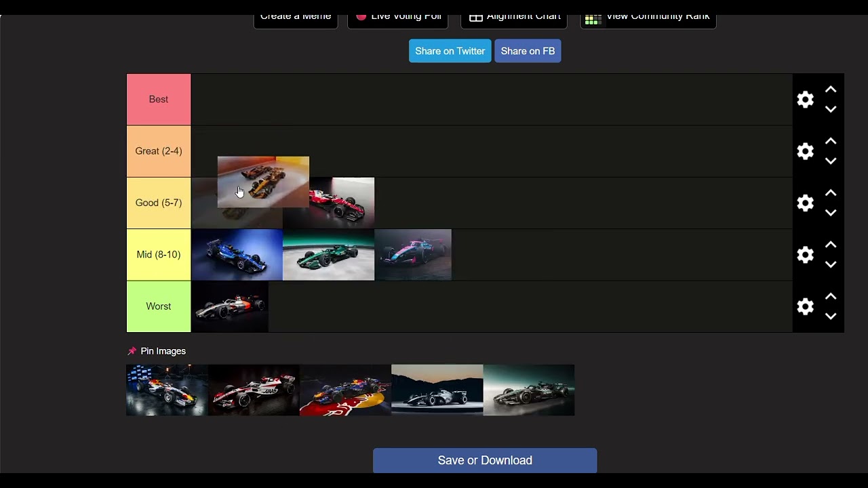Move Good (5-7) tier row down
The image size is (868, 488).
pyautogui.click(x=831, y=213)
